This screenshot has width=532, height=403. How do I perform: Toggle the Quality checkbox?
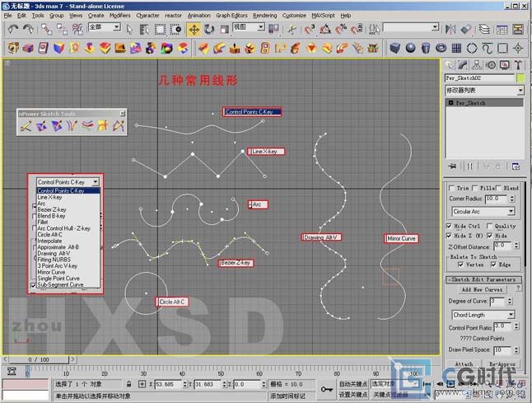pos(489,226)
